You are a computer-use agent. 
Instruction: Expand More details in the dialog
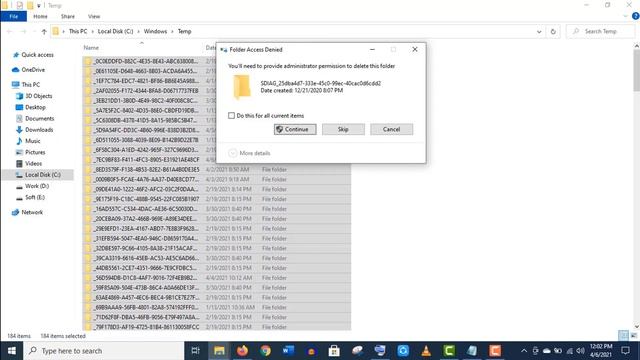point(249,153)
